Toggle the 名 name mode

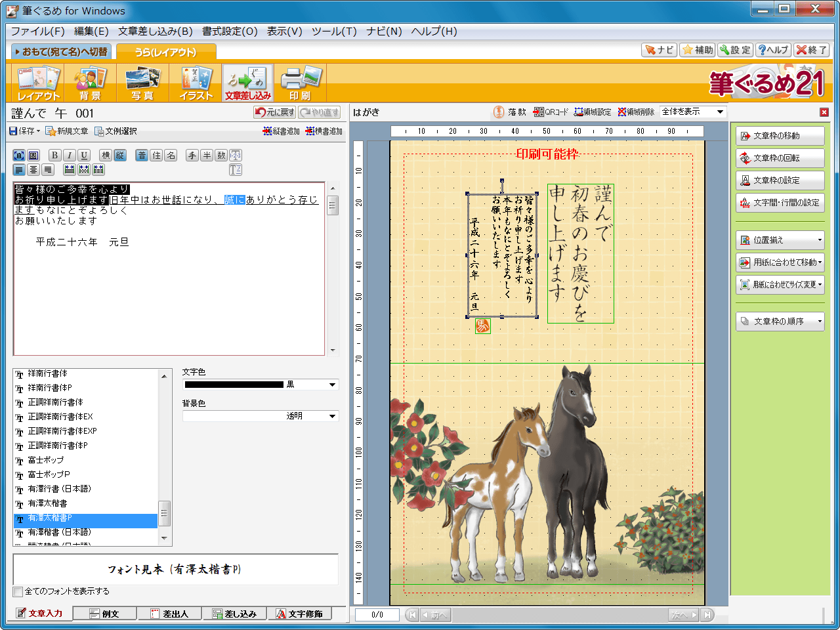[171, 156]
